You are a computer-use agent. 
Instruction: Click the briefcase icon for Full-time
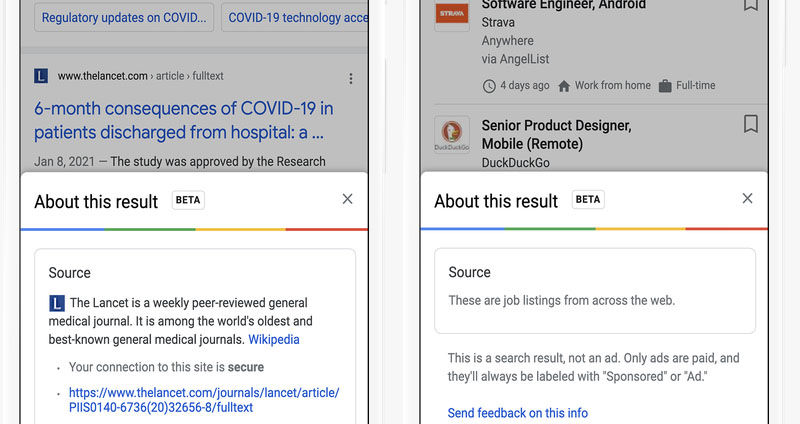pos(665,86)
